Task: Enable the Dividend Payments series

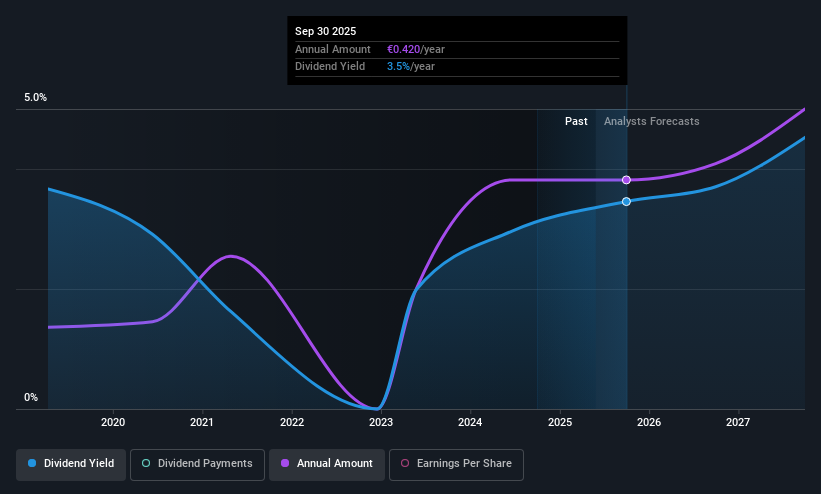Action: (x=197, y=464)
